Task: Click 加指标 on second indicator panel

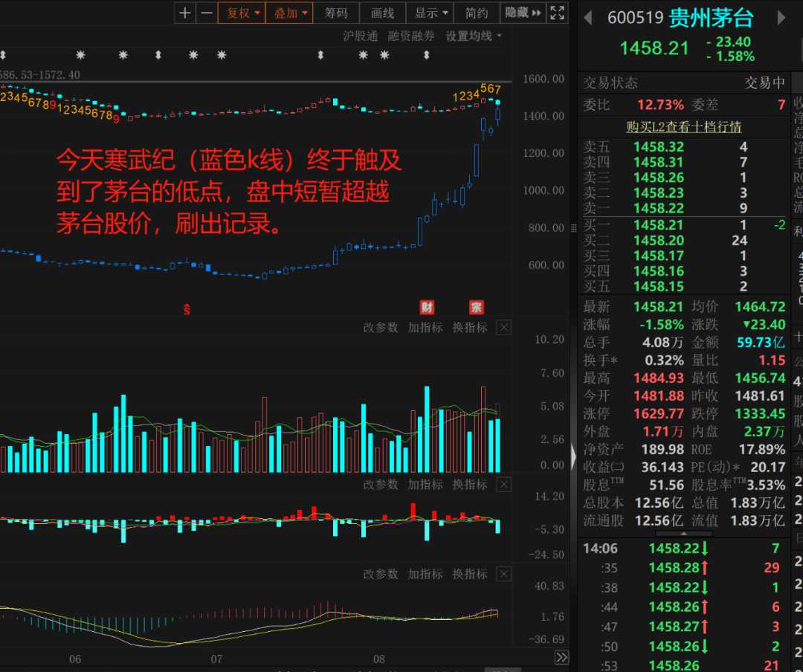Action: [x=425, y=485]
